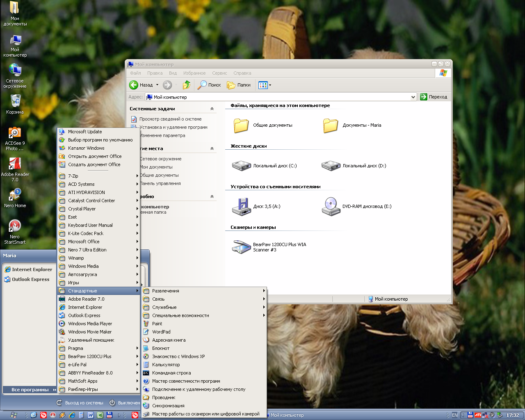The height and width of the screenshot is (420, 525).
Task: Click the Поиск toolbar button
Action: click(x=209, y=85)
